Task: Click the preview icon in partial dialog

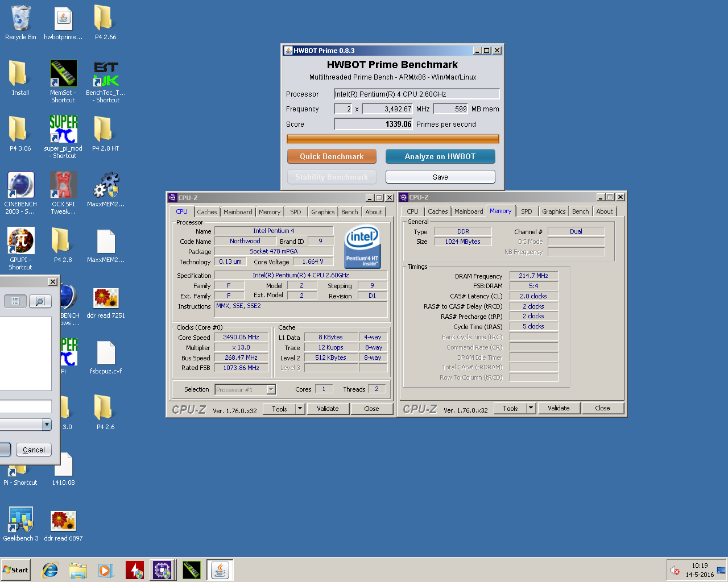Action: pyautogui.click(x=40, y=301)
